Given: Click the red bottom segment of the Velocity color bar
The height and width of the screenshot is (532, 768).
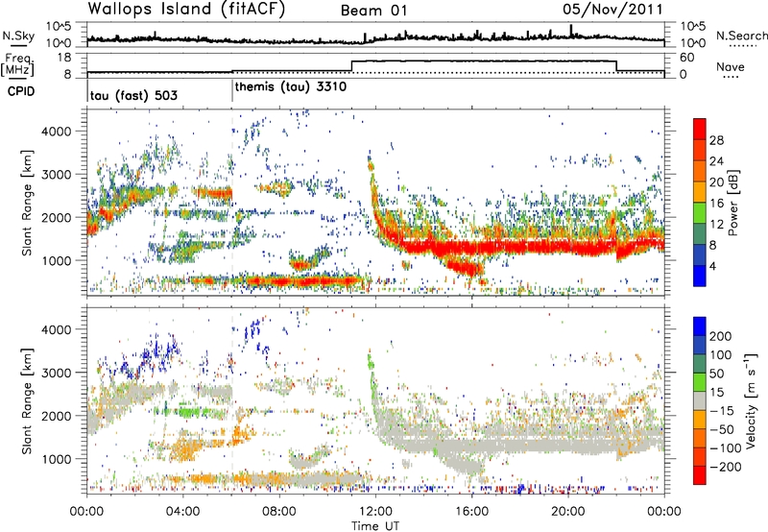Looking at the screenshot, I should point(700,475).
